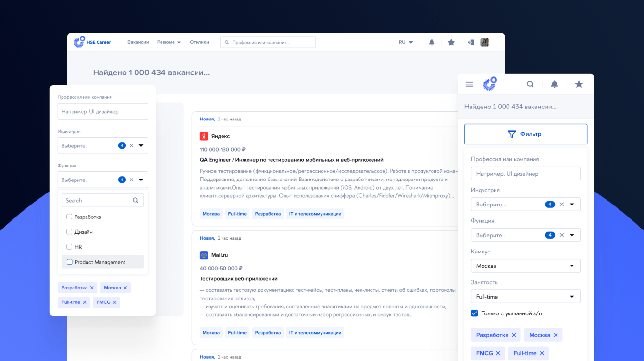Open the hamburger menu in the mobile panel

[470, 84]
